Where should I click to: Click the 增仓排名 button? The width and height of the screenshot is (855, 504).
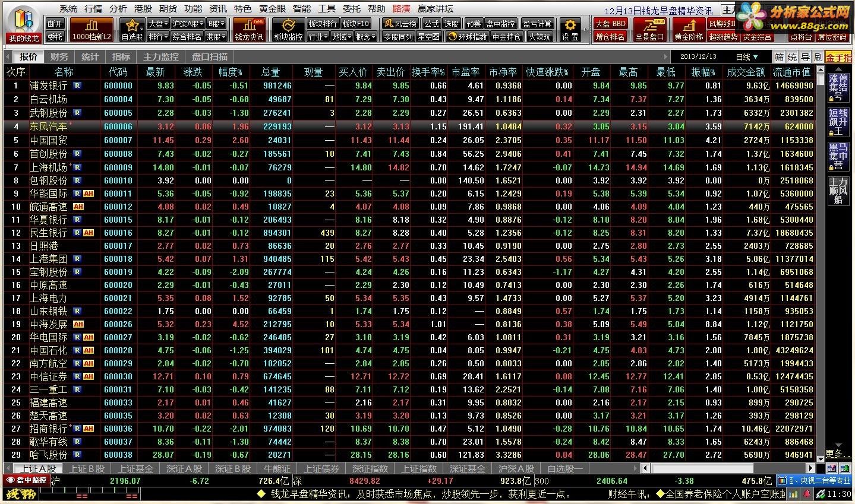610,37
